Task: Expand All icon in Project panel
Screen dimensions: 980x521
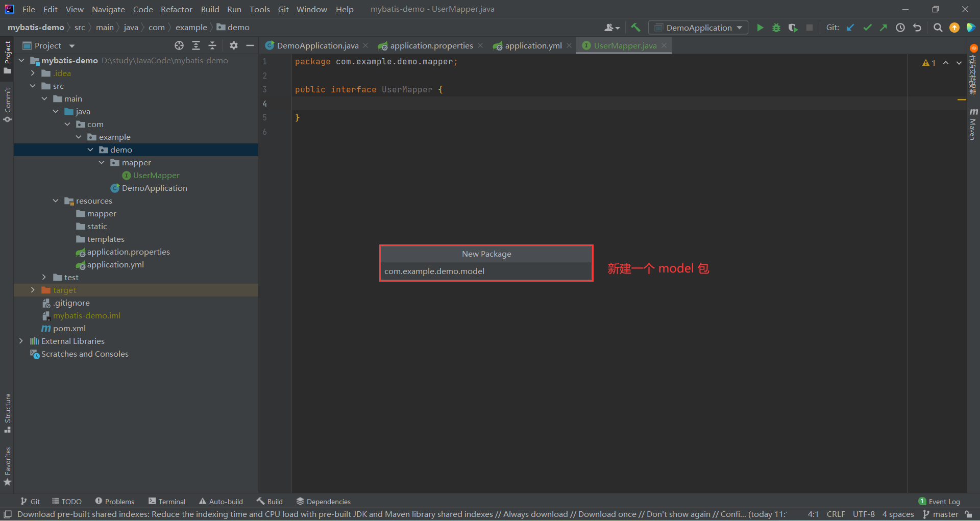Action: (196, 45)
